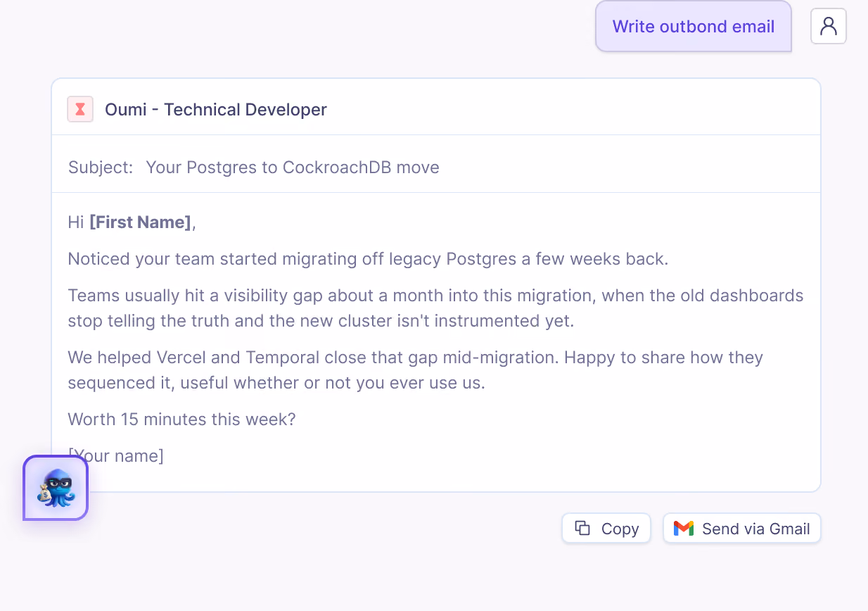The image size is (868, 611).
Task: Click the We helped Vercel and Temporal paragraph
Action: 416,370
